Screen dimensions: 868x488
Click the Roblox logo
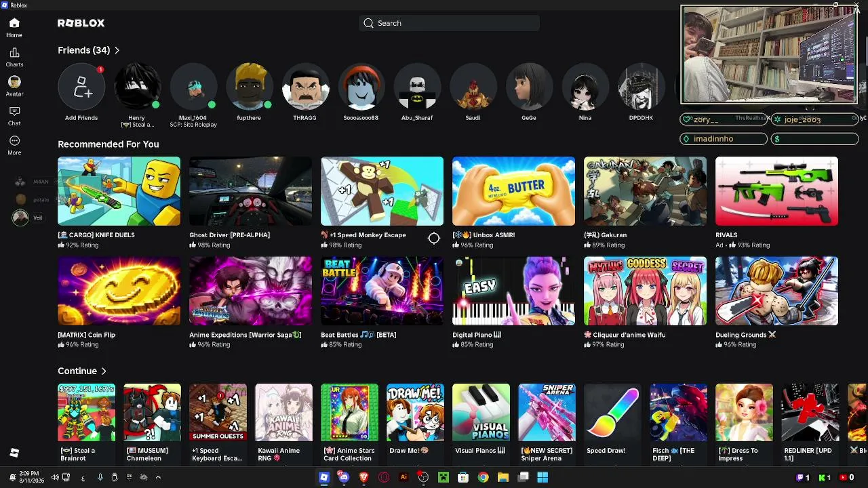(x=81, y=23)
